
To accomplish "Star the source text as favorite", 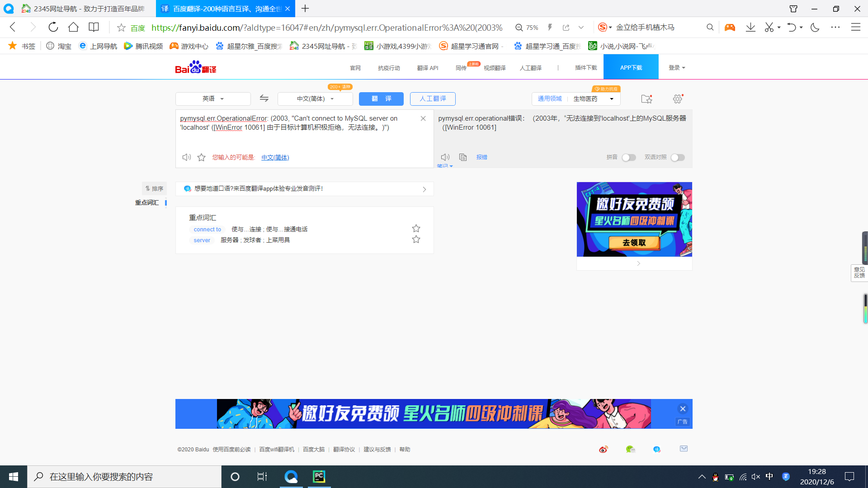I will [202, 157].
